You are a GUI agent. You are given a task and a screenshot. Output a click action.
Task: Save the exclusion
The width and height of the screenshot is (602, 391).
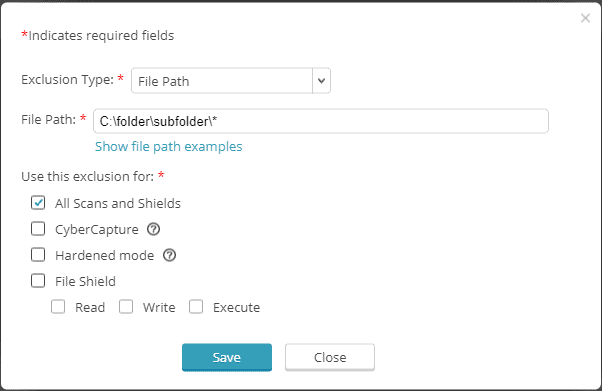tap(227, 358)
